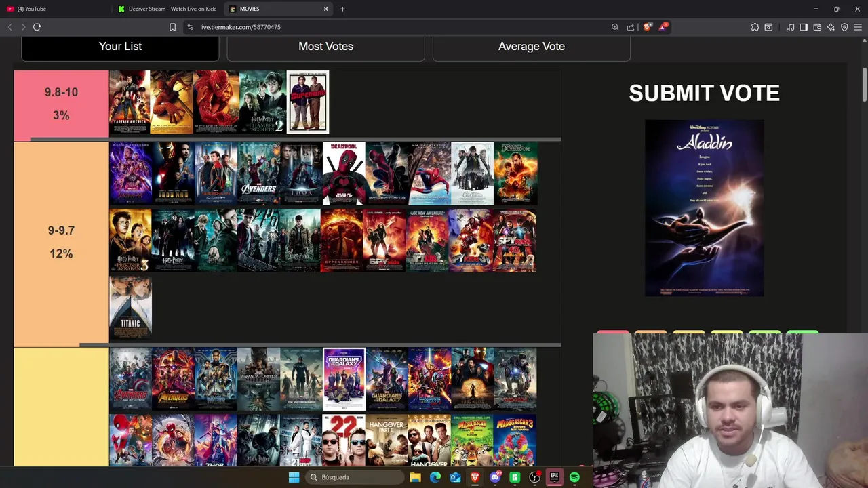
Task: Click the Aladdin poster being voted on
Action: pos(704,208)
